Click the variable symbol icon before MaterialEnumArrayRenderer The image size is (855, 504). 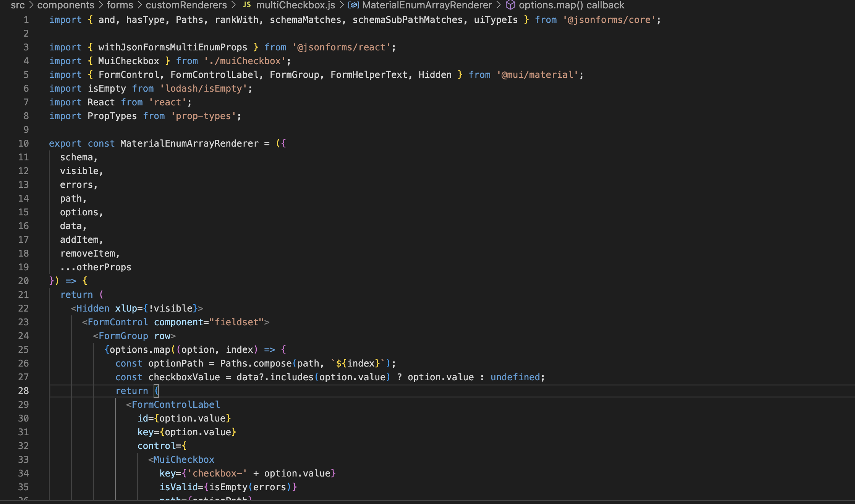point(353,5)
